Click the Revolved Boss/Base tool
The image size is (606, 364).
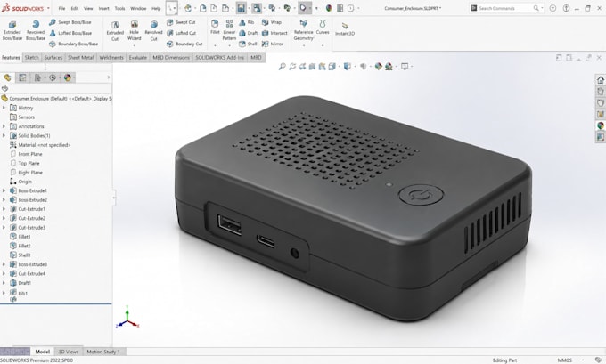(35, 30)
